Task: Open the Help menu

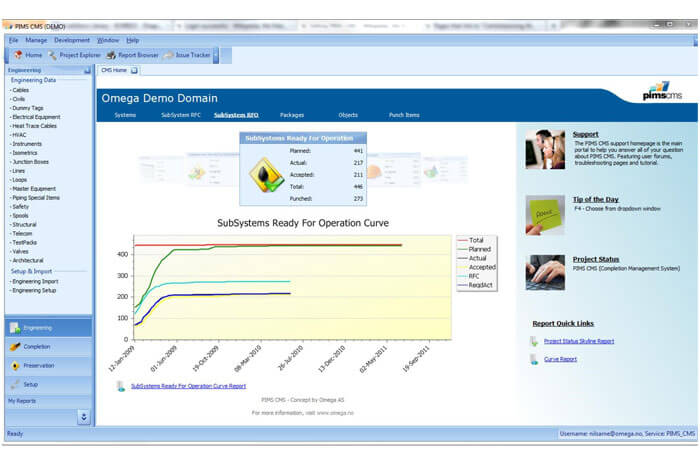Action: coord(133,40)
